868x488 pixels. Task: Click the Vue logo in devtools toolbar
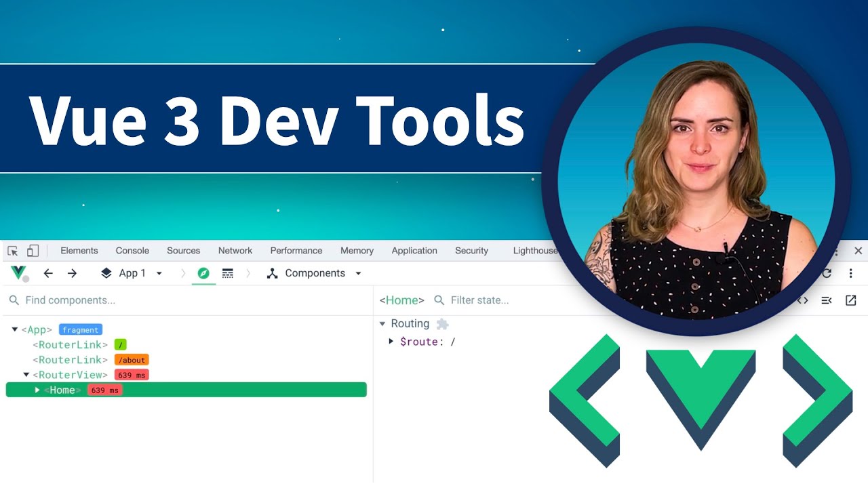pyautogui.click(x=19, y=273)
